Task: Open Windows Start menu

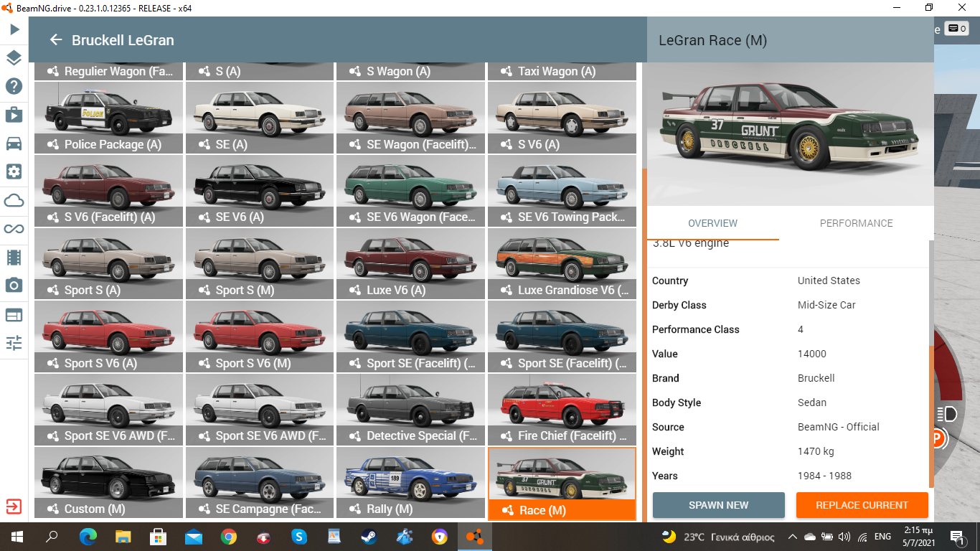Action: coord(17,537)
